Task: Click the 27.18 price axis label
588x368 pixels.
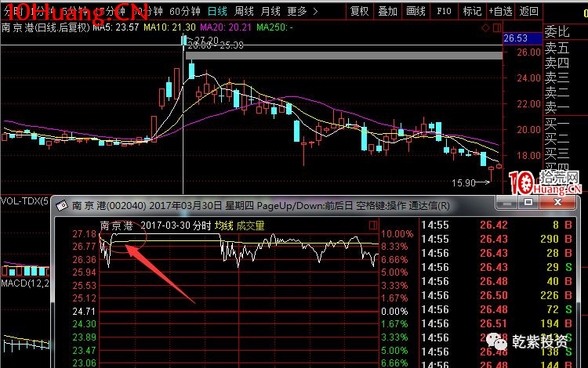Action: point(85,234)
